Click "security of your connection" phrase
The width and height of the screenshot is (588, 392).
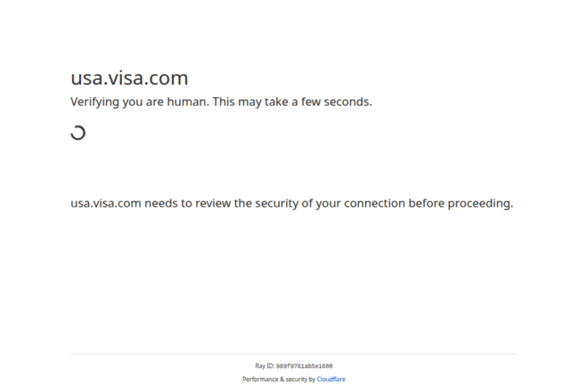329,204
